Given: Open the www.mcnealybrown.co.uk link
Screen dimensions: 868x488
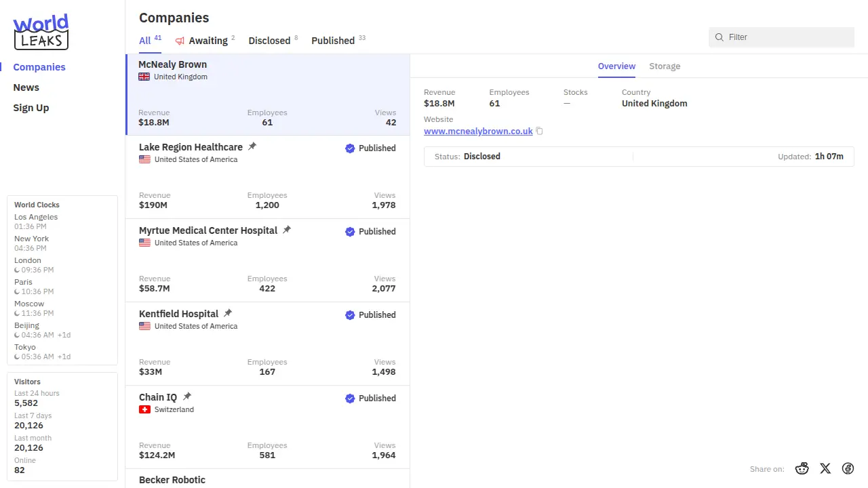Looking at the screenshot, I should pyautogui.click(x=478, y=131).
